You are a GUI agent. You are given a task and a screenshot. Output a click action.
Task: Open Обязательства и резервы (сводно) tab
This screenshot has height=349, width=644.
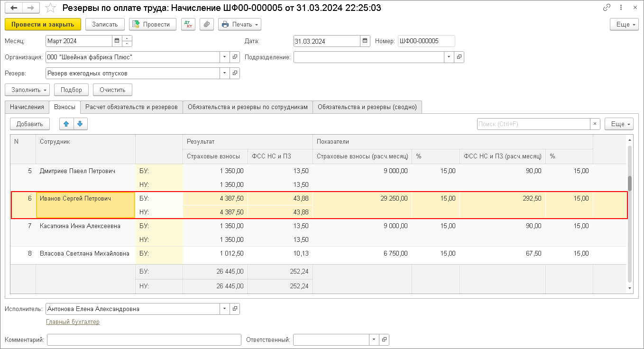pos(368,107)
